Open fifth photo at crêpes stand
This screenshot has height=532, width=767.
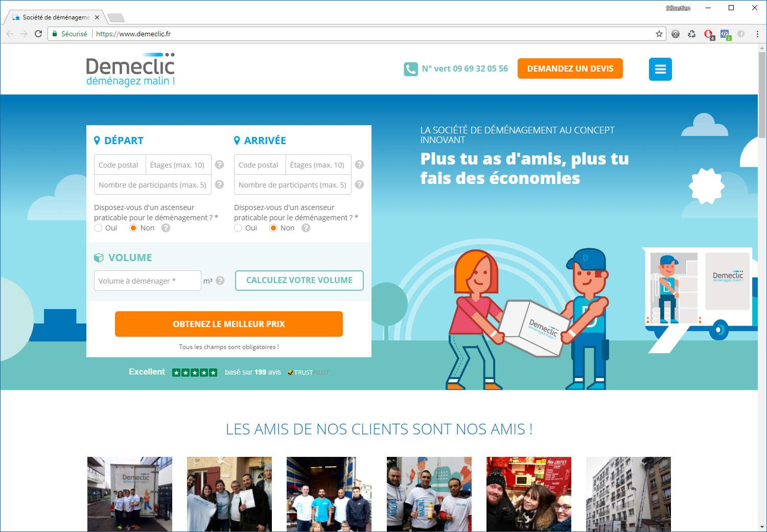coord(529,494)
